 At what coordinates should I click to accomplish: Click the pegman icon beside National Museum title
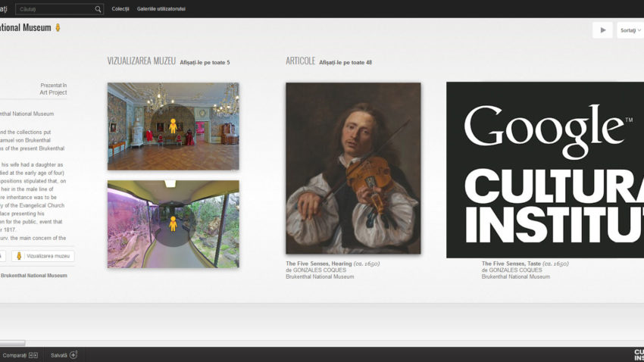(58, 27)
